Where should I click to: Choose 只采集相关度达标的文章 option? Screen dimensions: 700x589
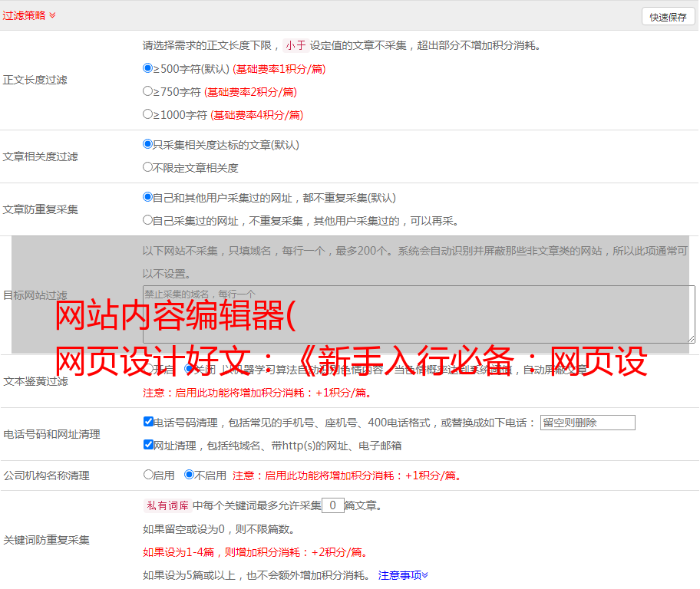148,144
